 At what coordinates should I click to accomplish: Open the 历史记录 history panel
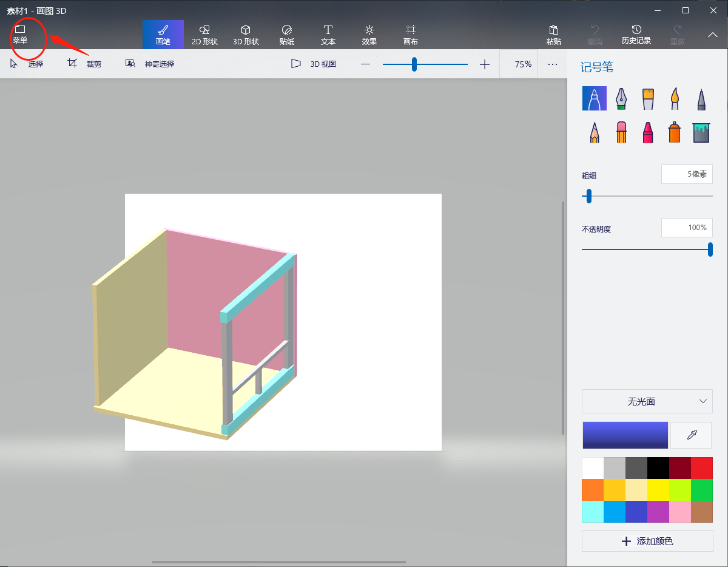pyautogui.click(x=637, y=35)
